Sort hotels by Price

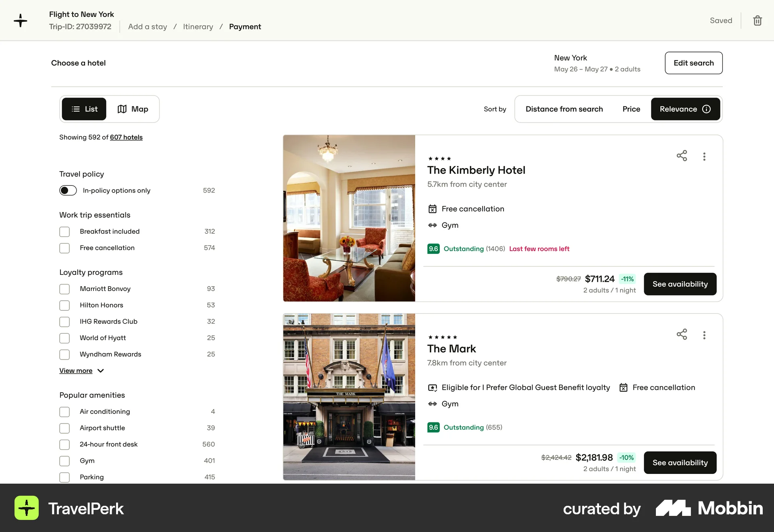[x=631, y=109]
